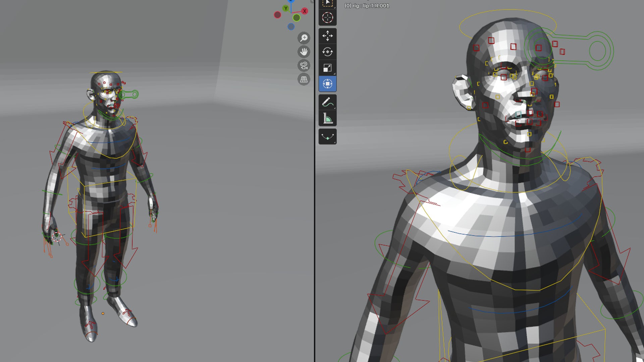This screenshot has height=362, width=644.
Task: Select the Annotate pencil tool
Action: 327,102
